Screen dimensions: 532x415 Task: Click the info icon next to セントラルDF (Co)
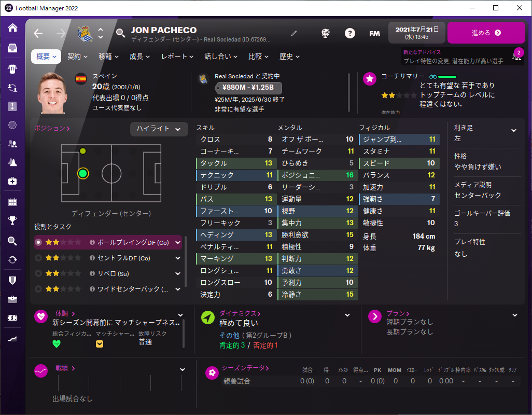click(x=92, y=258)
